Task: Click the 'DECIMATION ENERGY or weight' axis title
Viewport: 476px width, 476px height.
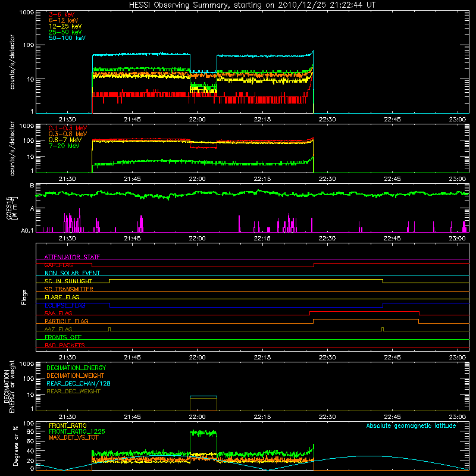Action: click(9, 387)
